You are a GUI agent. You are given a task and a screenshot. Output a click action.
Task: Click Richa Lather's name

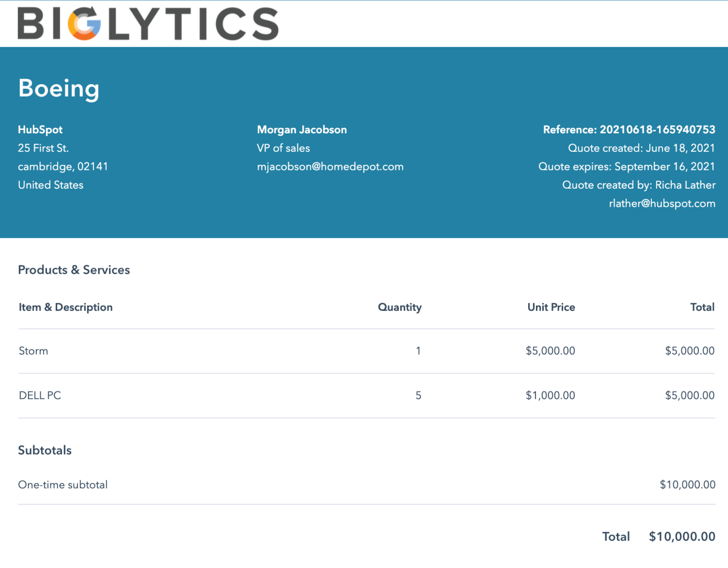(685, 185)
